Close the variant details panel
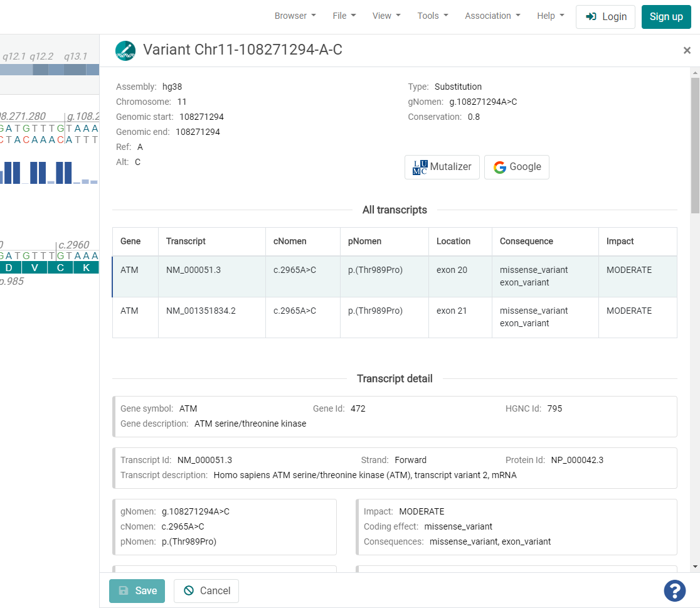 click(x=687, y=51)
